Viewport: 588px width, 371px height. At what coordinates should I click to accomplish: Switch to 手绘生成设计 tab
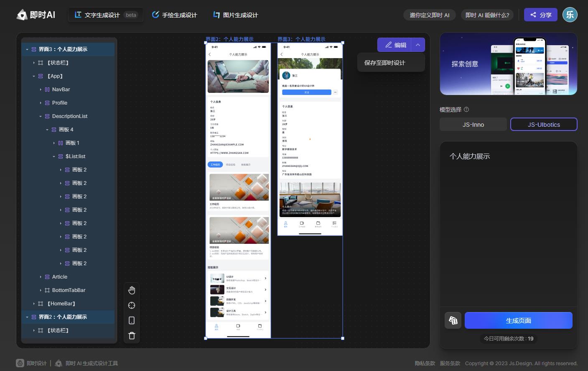click(x=174, y=15)
